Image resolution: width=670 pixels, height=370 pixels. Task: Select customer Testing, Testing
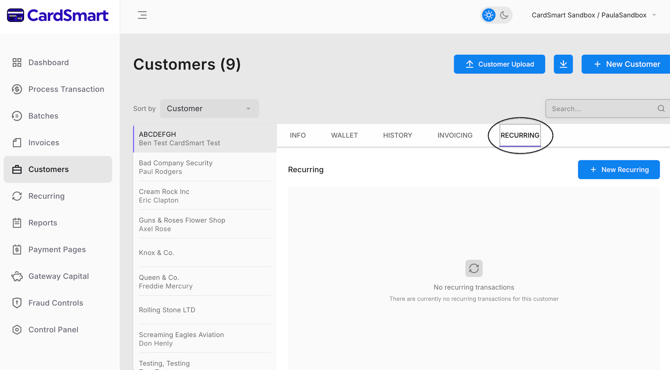point(205,362)
